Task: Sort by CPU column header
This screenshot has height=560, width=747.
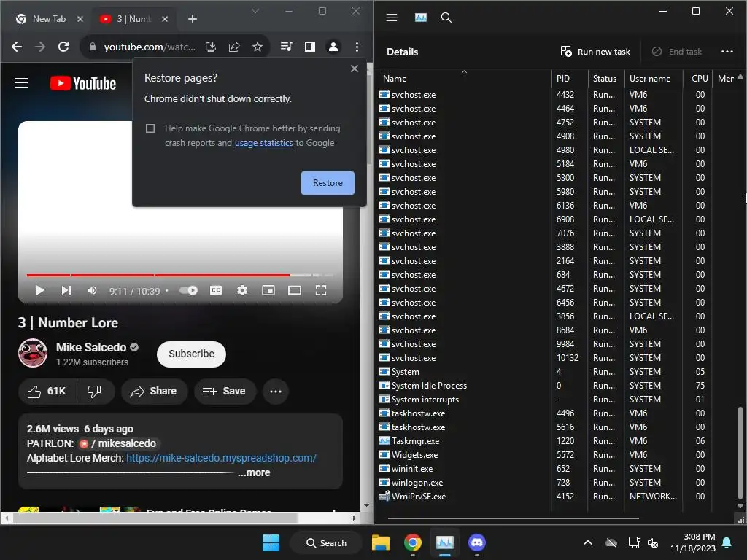Action: tap(700, 79)
